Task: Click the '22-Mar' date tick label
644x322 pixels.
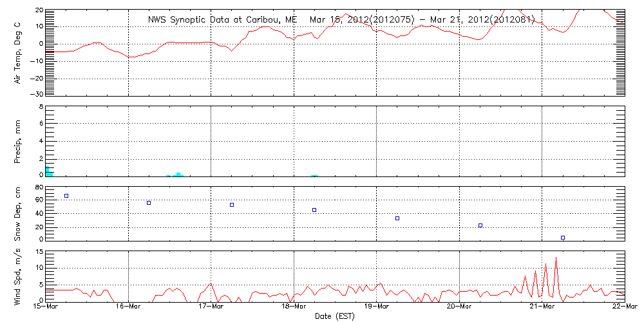Action: 625,308
